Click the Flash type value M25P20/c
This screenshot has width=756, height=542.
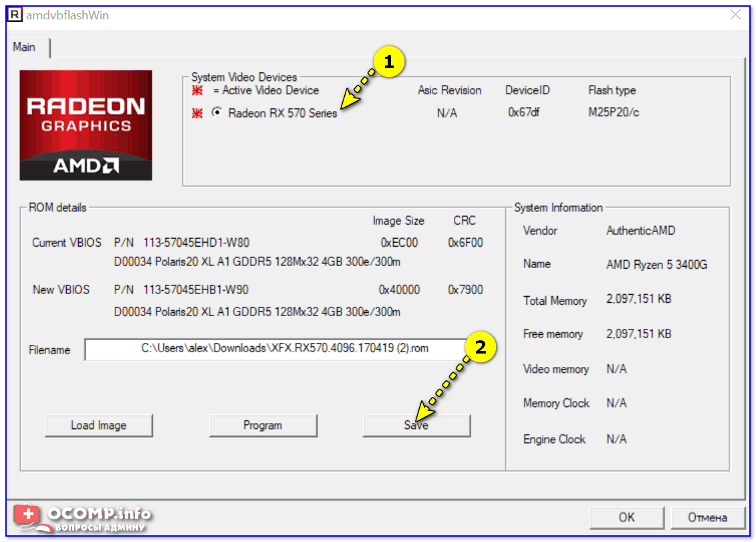(x=614, y=112)
